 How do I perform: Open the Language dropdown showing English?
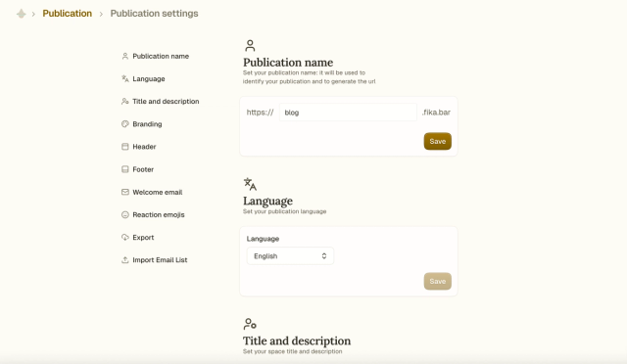point(290,256)
